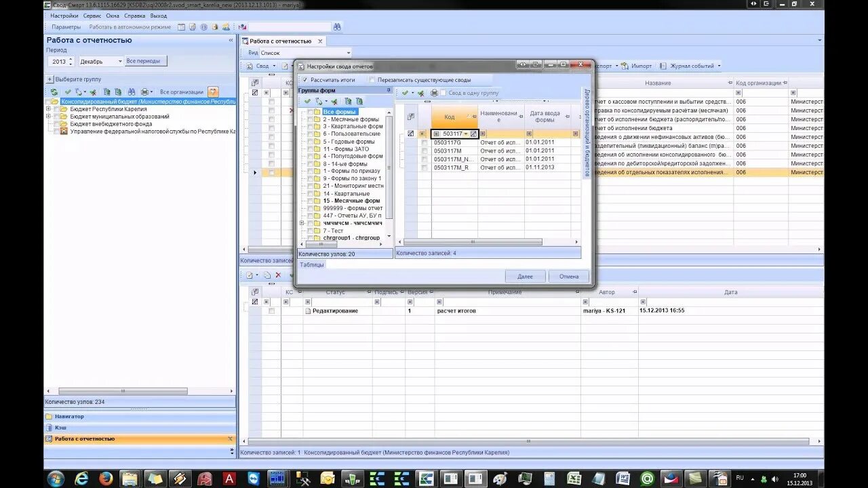Click the uncheck-all icon in Группы форм toolbar
Image resolution: width=868 pixels, height=488 pixels.
click(334, 101)
